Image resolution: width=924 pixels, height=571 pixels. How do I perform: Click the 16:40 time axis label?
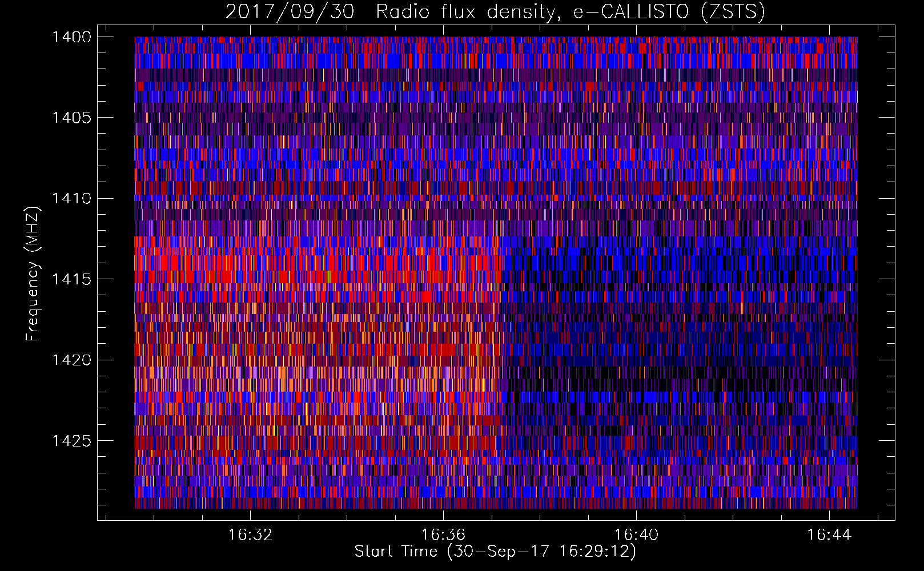click(x=636, y=535)
